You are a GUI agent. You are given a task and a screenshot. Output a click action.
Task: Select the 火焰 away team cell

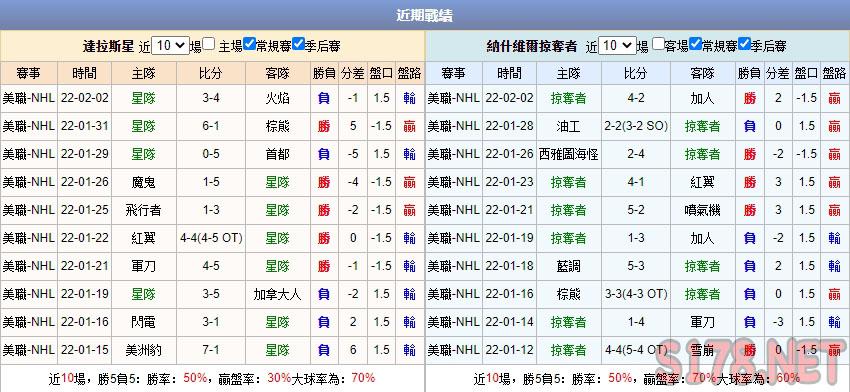(x=278, y=98)
